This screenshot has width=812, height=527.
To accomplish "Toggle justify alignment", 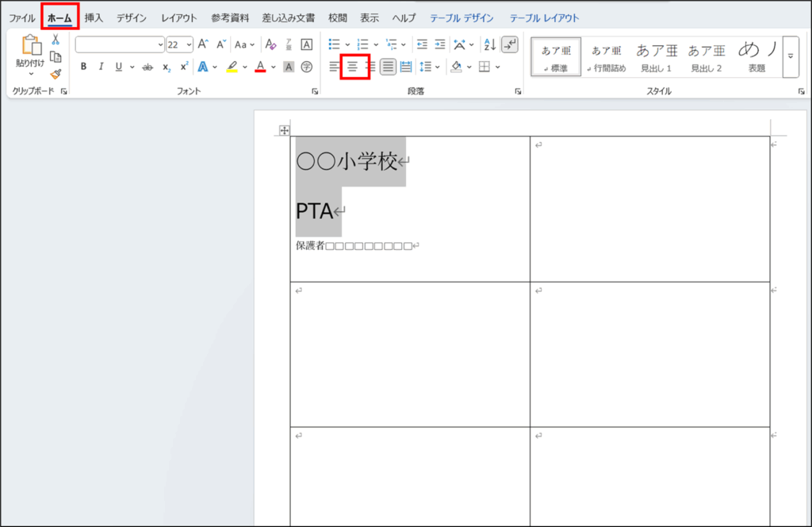I will [x=388, y=67].
